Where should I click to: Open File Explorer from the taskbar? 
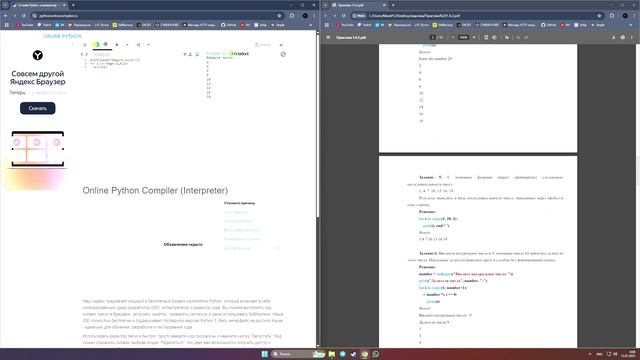pos(332,354)
